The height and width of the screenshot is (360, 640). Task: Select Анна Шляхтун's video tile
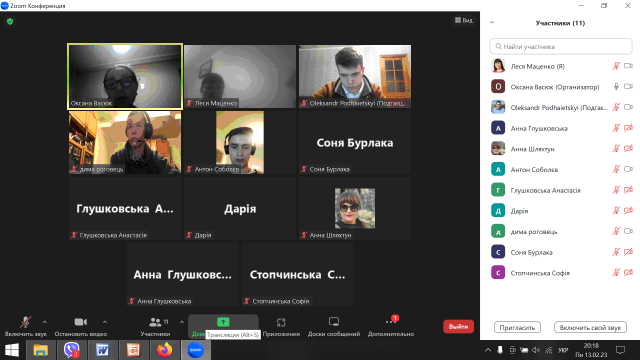click(355, 208)
